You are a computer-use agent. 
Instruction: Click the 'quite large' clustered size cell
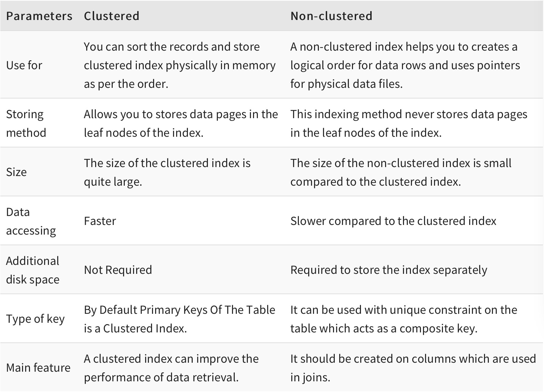coord(167,172)
